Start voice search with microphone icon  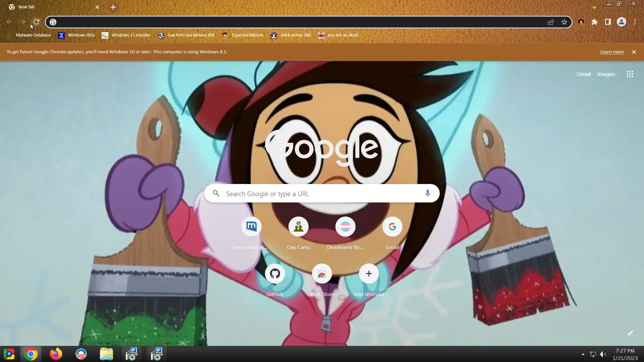(427, 193)
